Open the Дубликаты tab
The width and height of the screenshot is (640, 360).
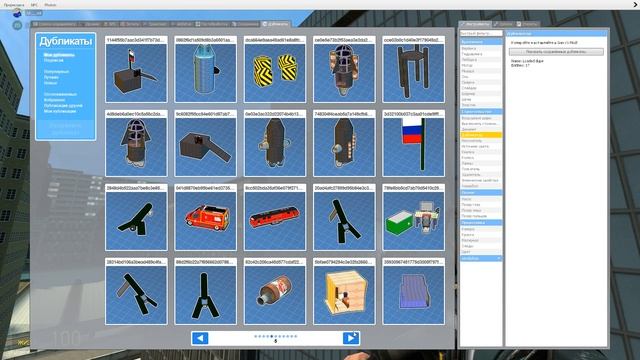pos(276,24)
